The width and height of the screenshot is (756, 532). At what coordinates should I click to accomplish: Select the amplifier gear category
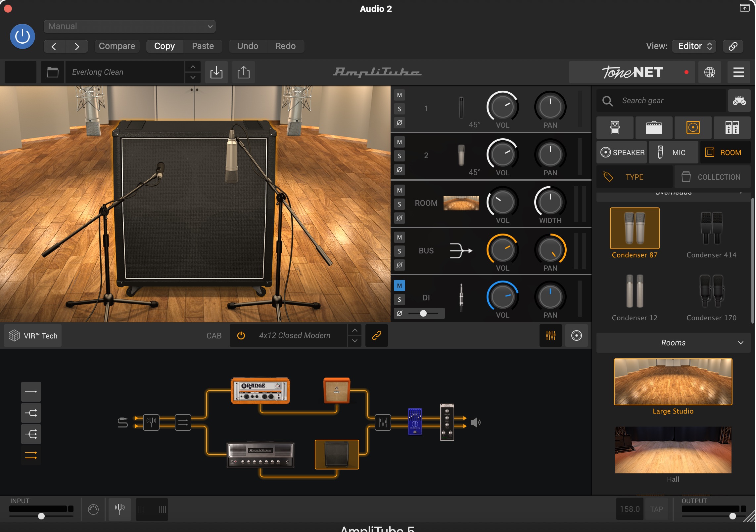click(x=654, y=127)
